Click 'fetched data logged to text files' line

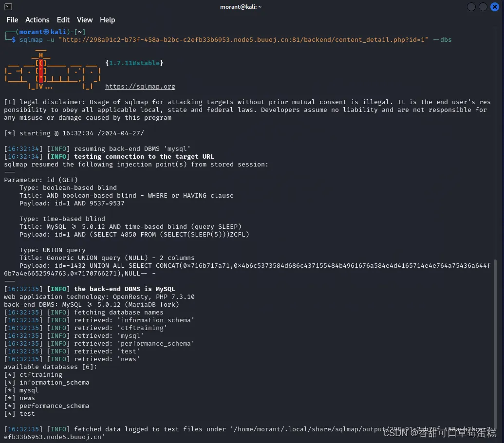[x=247, y=433]
